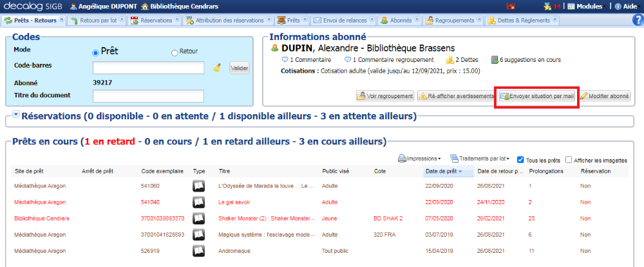Viewport: 644px width, 267px height.
Task: Click the Ré-afficher avertissements button
Action: (457, 96)
